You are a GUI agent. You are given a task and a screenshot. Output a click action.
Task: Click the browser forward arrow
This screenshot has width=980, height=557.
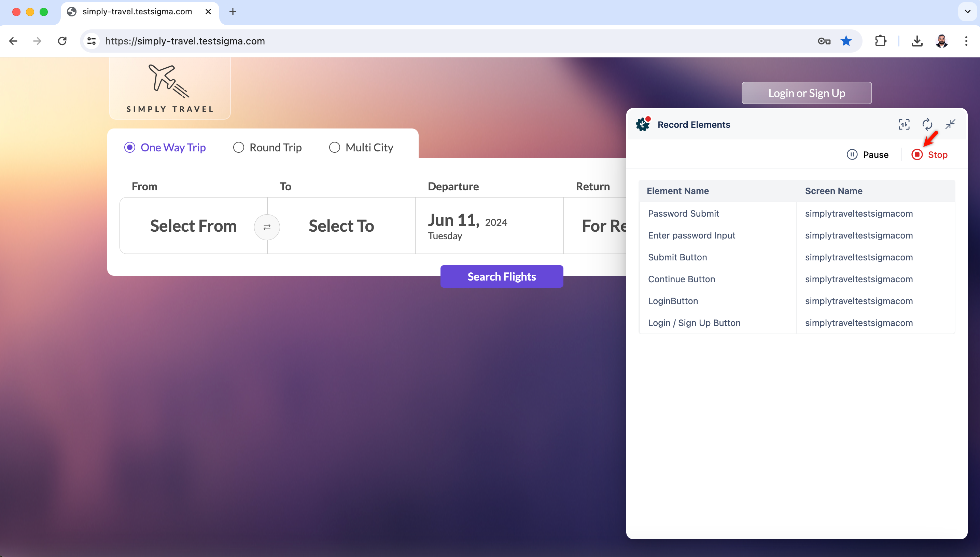(x=38, y=41)
